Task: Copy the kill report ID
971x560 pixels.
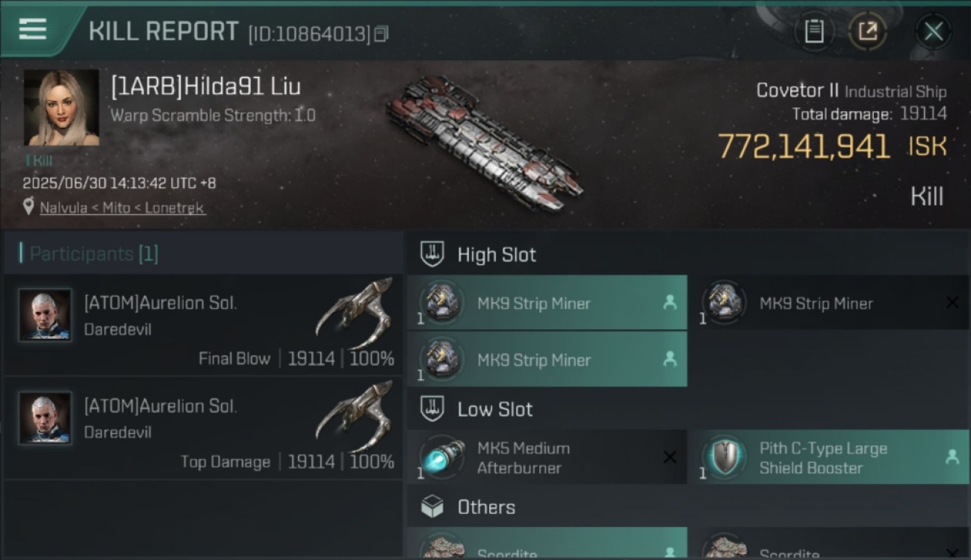Action: (x=381, y=34)
